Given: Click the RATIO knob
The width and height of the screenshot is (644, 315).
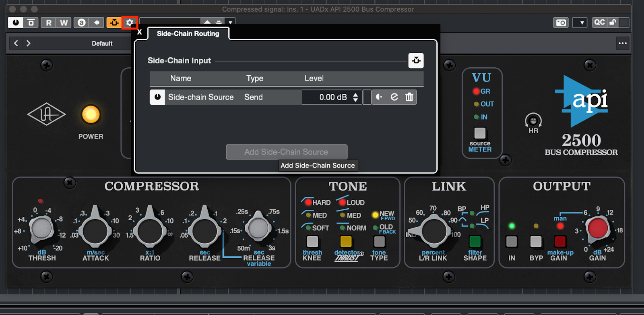Looking at the screenshot, I should coord(150,230).
